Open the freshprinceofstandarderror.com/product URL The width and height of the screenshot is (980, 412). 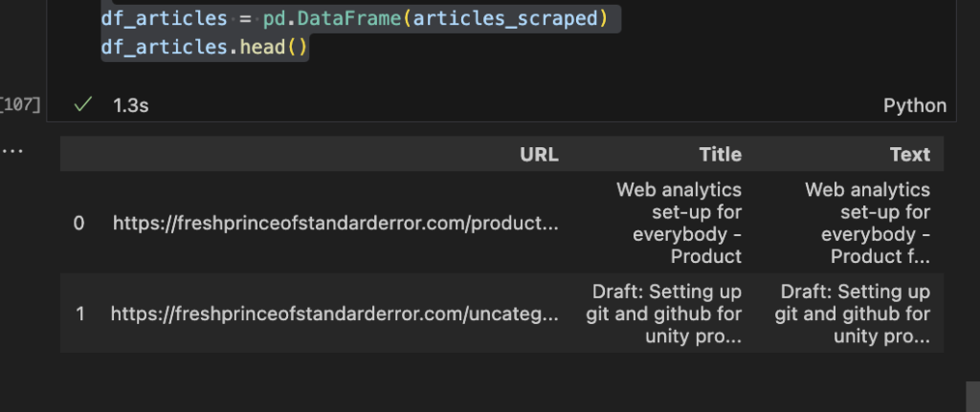point(336,223)
